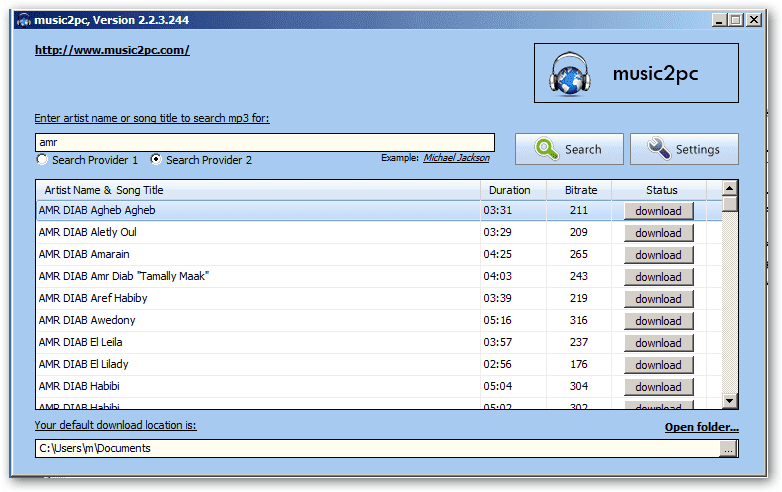This screenshot has width=782, height=492.
Task: Download AMR DIAB Aref Habiby
Action: (x=658, y=299)
